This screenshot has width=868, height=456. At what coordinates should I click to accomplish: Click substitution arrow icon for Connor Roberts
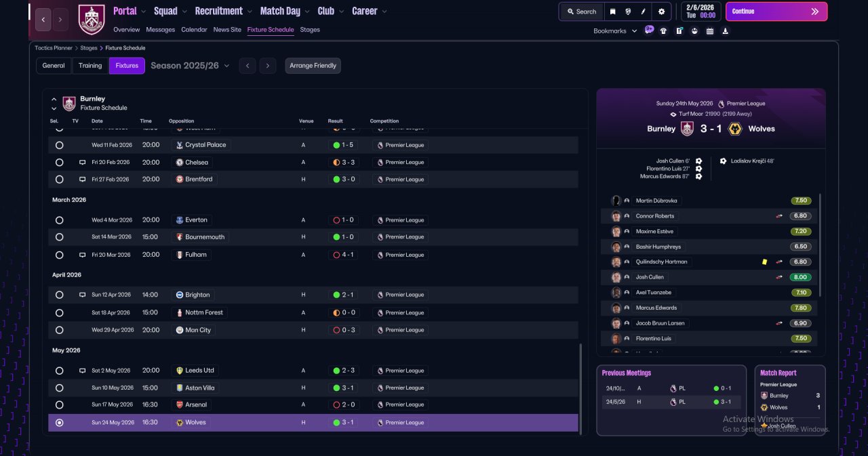(x=779, y=216)
